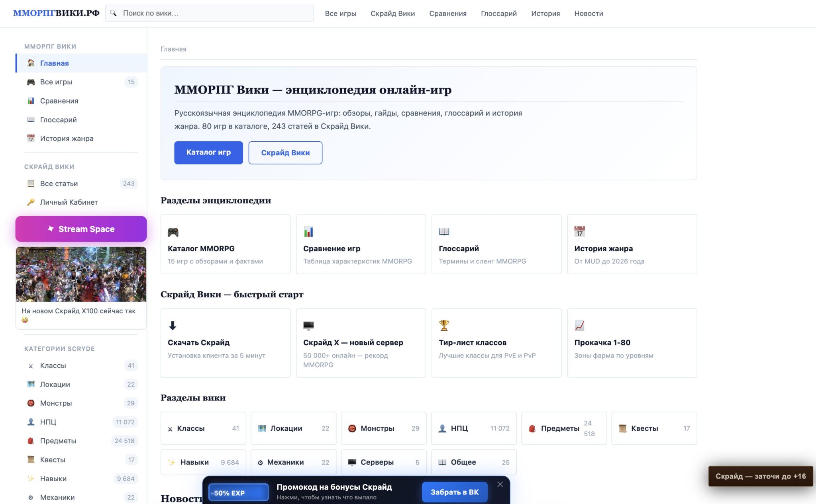The width and height of the screenshot is (816, 504).
Task: Click the key icon beside Личный Кабинет
Action: tap(31, 202)
